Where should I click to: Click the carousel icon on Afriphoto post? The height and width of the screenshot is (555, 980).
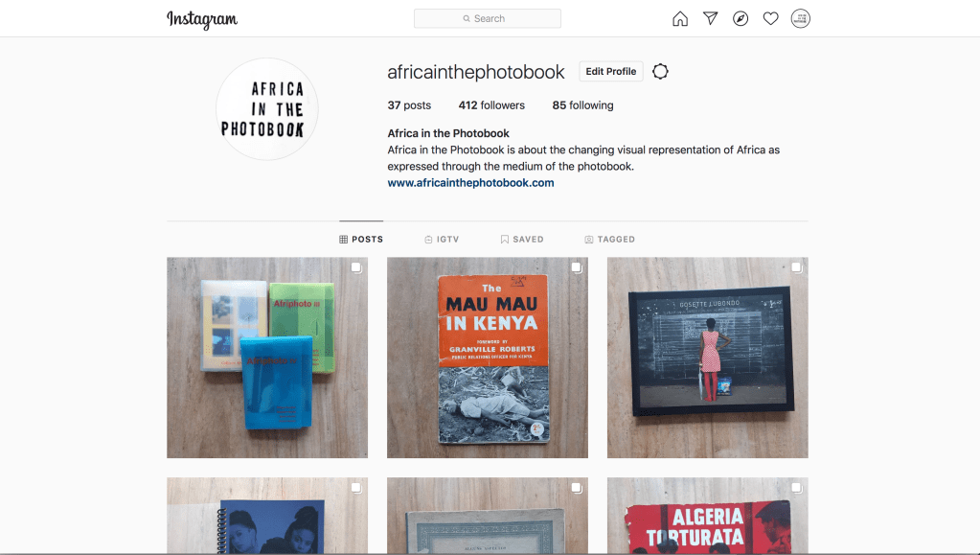356,267
